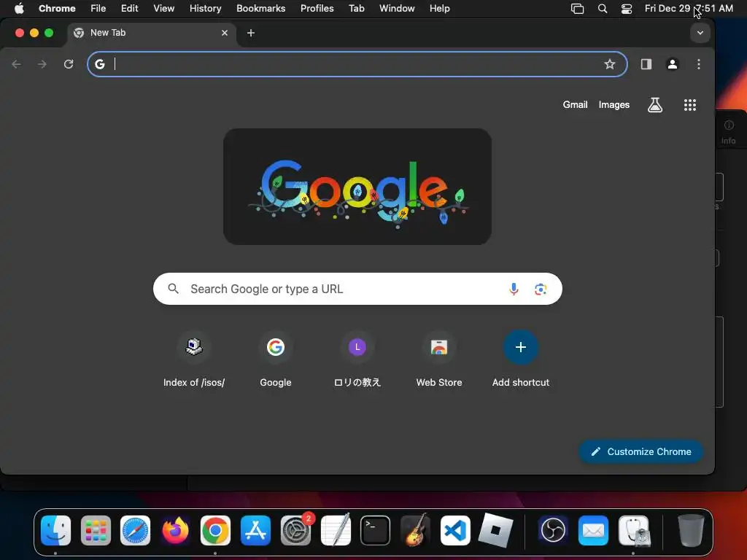Add a new shortcut
The width and height of the screenshot is (747, 560).
(x=521, y=359)
